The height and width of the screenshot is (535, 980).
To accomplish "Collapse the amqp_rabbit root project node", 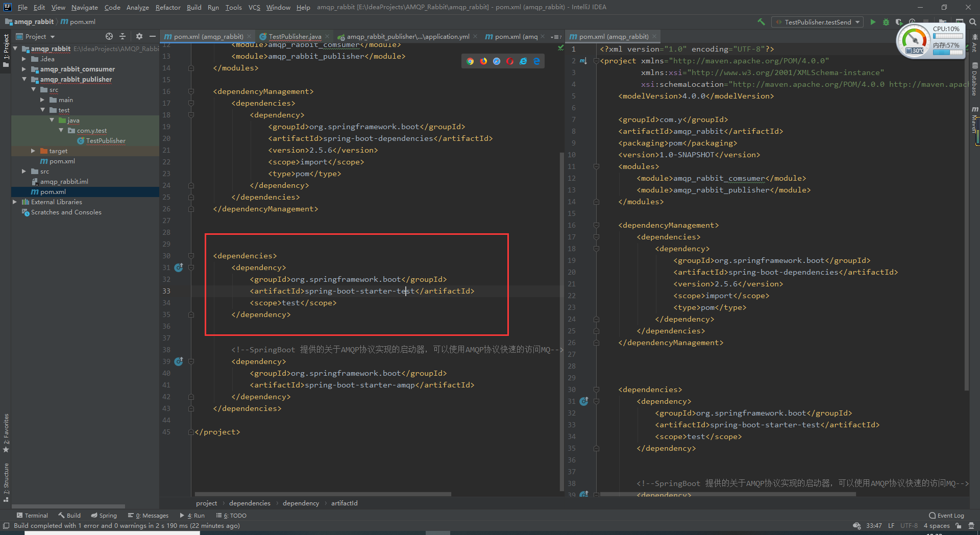I will pyautogui.click(x=15, y=48).
